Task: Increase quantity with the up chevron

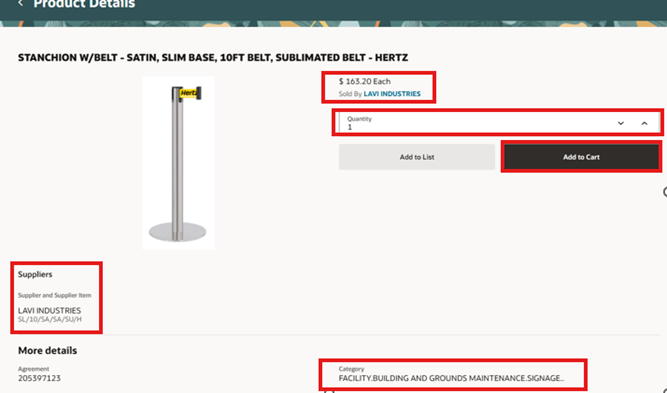Action: [644, 123]
